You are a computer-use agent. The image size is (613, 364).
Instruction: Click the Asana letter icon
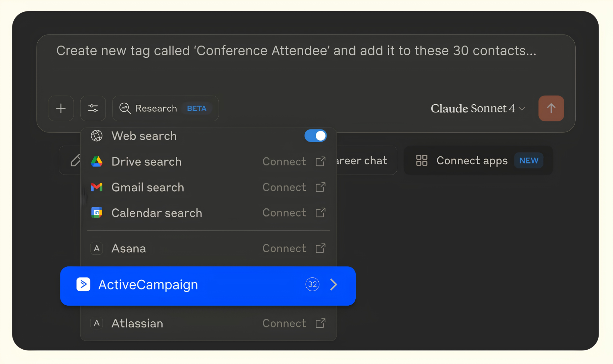(97, 248)
